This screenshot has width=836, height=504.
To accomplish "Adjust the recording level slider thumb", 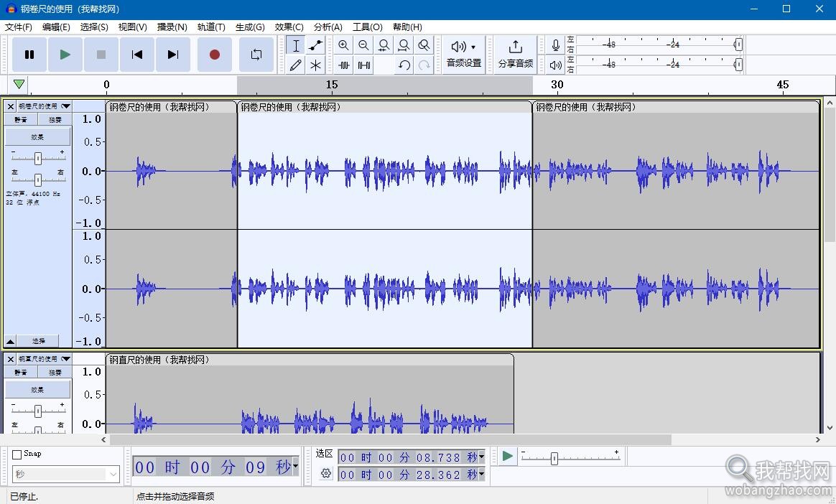I will tap(738, 45).
